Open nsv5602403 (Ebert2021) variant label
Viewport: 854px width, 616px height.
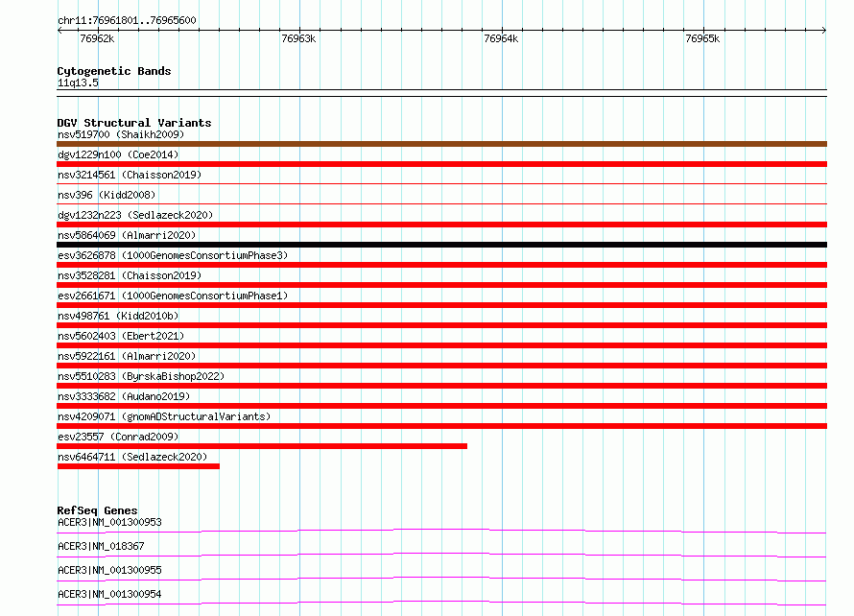pyautogui.click(x=121, y=336)
